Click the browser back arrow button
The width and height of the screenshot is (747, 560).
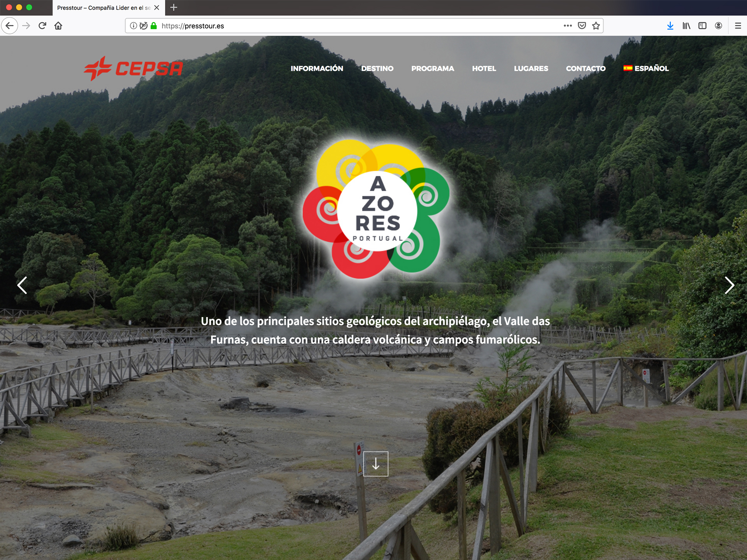(x=10, y=26)
